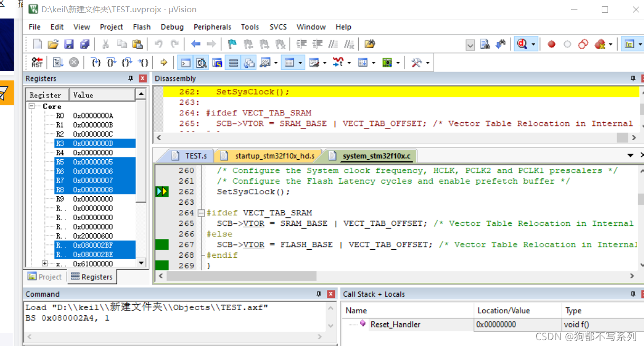Open the System Viewer chip icon

[387, 62]
